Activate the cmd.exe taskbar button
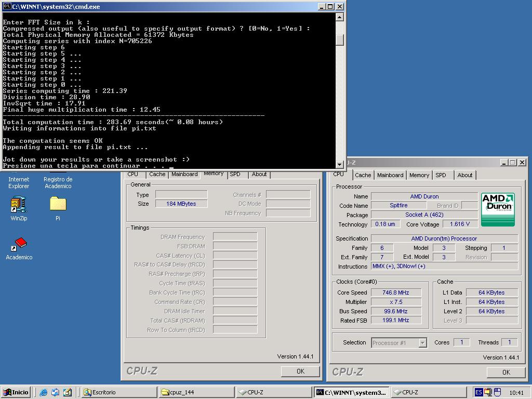532x399 pixels. click(x=352, y=392)
